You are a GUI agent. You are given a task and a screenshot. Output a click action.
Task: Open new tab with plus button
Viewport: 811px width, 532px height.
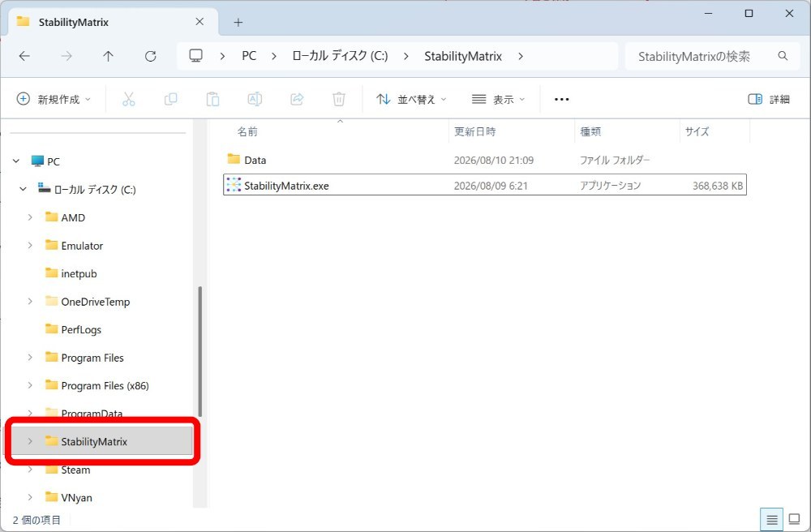tap(238, 22)
